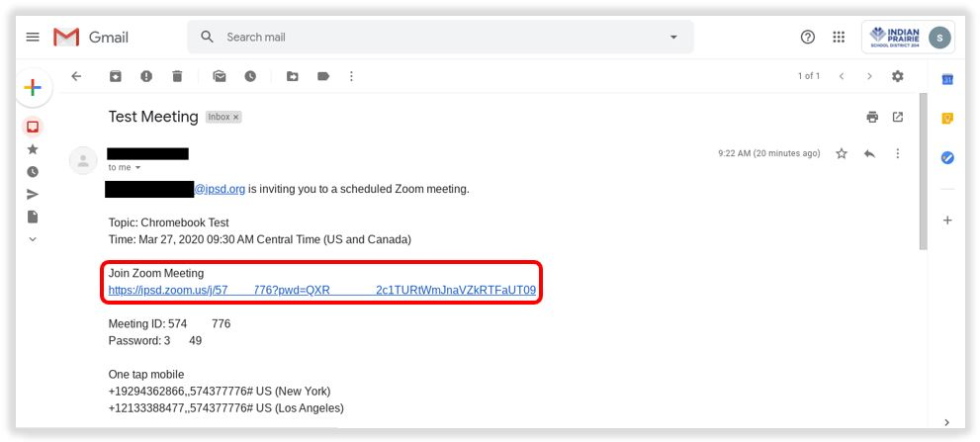Screen dimensions: 980x442
Task: Open Starred in left sidebar
Action: pos(33,149)
